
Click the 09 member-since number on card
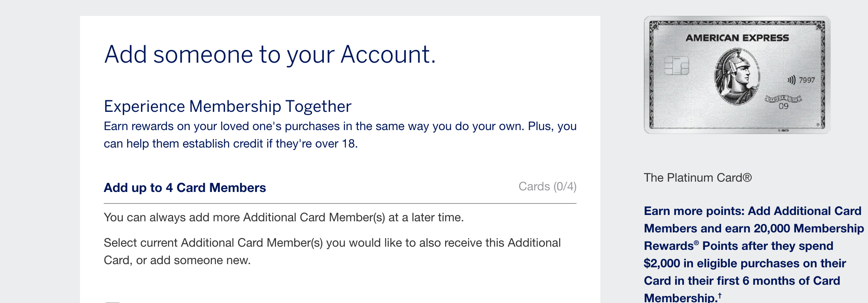783,106
